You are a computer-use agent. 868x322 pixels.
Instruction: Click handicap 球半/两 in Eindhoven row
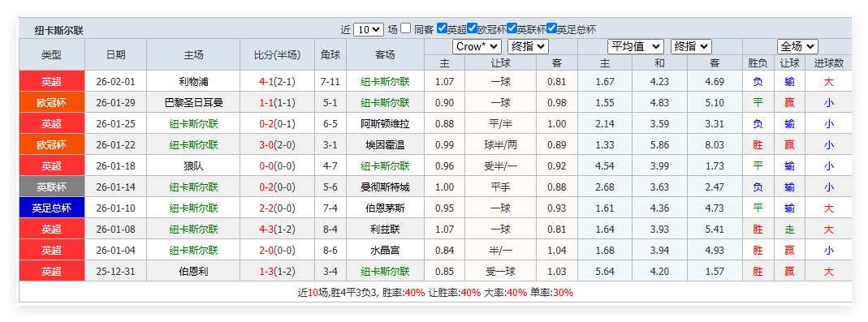500,145
